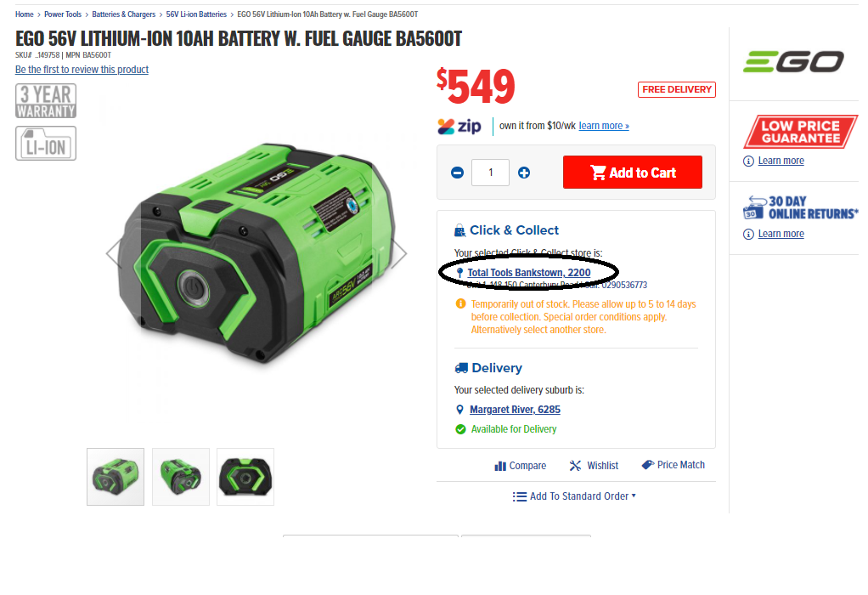The height and width of the screenshot is (595, 868).
Task: Go to Batteries & Chargers breadcrumb
Action: (x=123, y=14)
